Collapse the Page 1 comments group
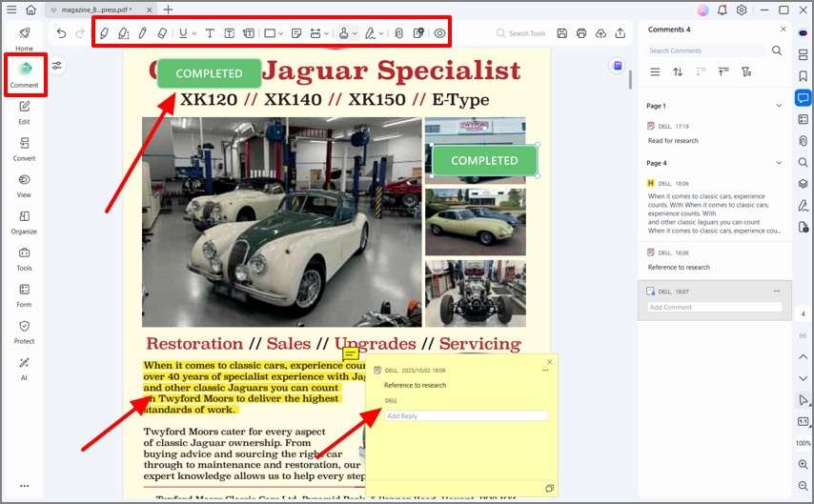This screenshot has height=504, width=814. (779, 106)
